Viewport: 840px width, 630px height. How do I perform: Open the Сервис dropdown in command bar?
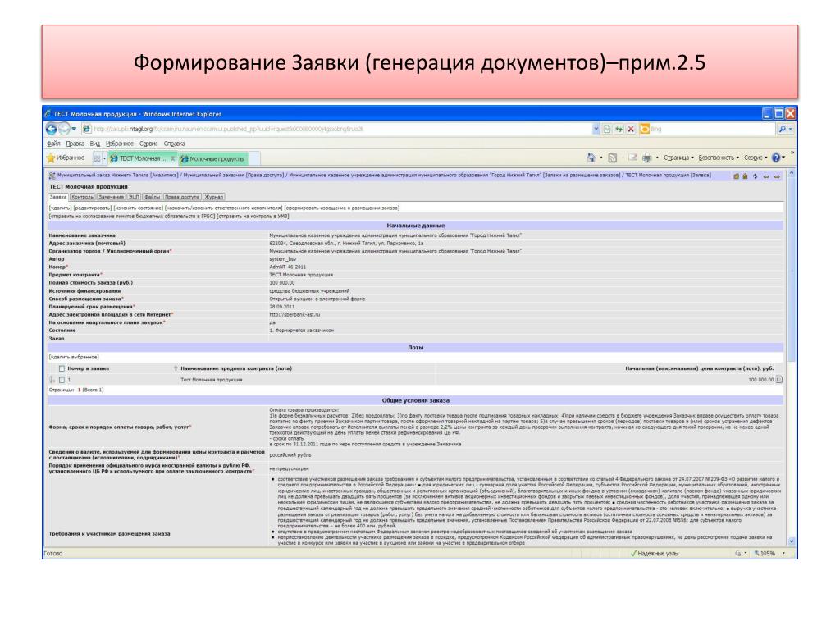[756, 157]
